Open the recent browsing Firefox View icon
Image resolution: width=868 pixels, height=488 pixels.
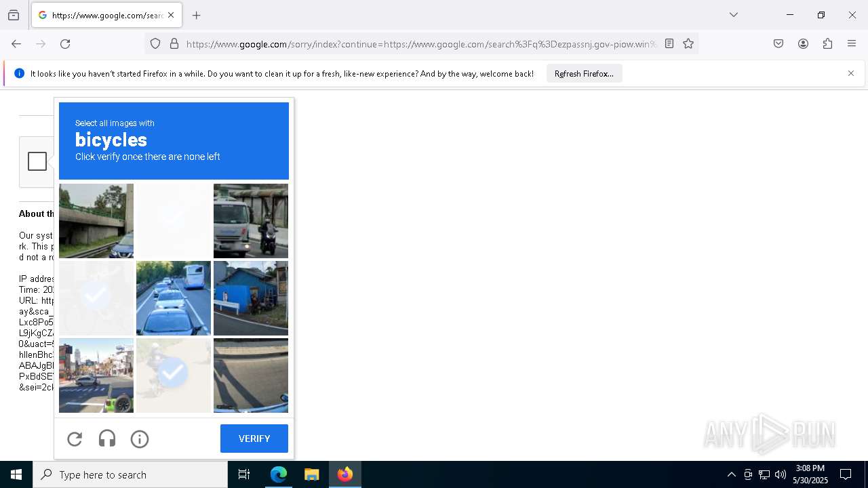tap(14, 15)
